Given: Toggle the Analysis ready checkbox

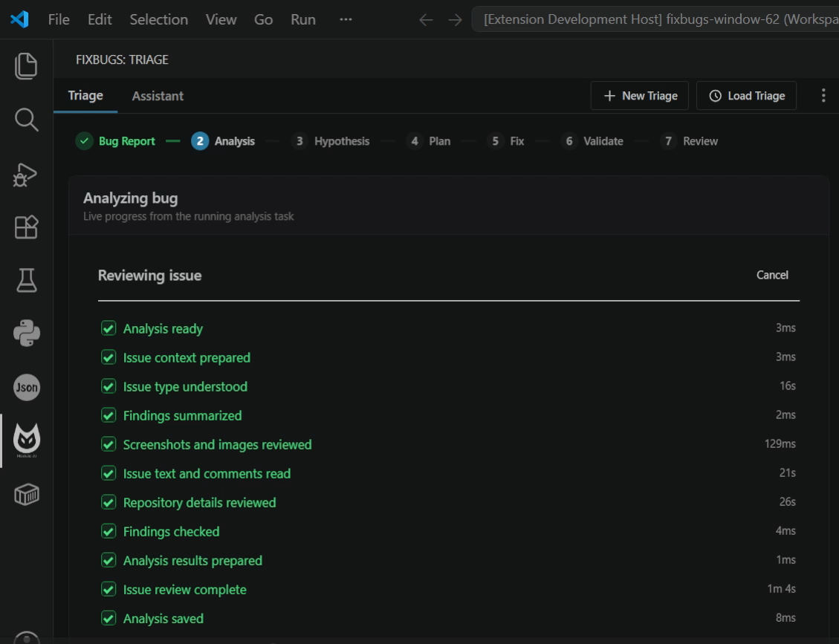Looking at the screenshot, I should pos(108,328).
